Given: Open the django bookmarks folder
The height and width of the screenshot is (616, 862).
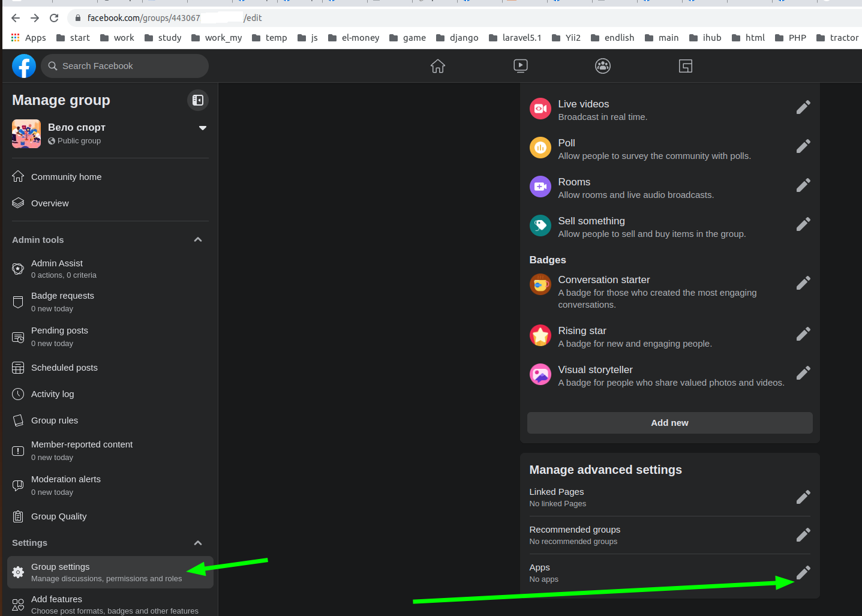Looking at the screenshot, I should click(457, 38).
